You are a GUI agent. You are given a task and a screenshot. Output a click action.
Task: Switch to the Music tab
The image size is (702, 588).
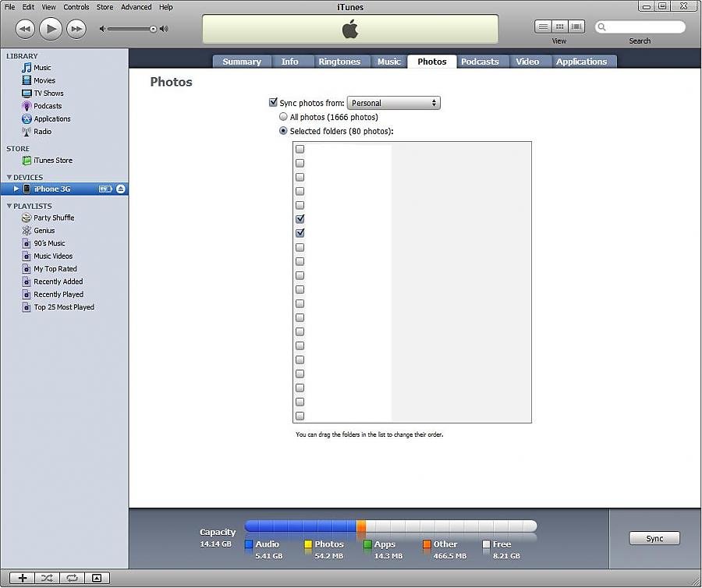point(388,62)
